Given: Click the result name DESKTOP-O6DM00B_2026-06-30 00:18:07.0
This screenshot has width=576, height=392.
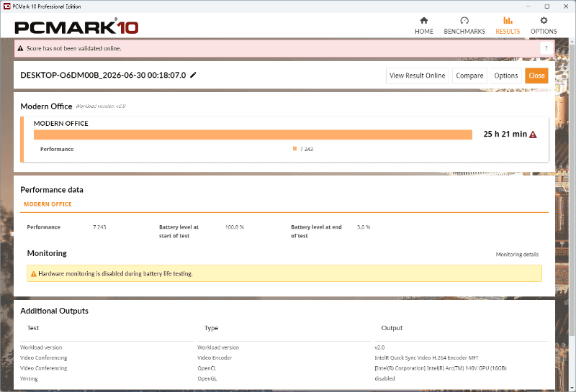Looking at the screenshot, I should [103, 76].
